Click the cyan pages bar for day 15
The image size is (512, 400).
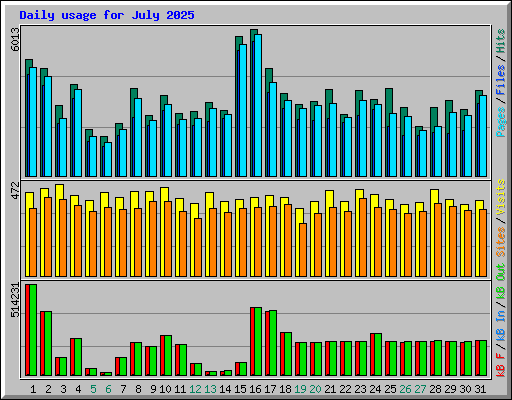point(243,110)
